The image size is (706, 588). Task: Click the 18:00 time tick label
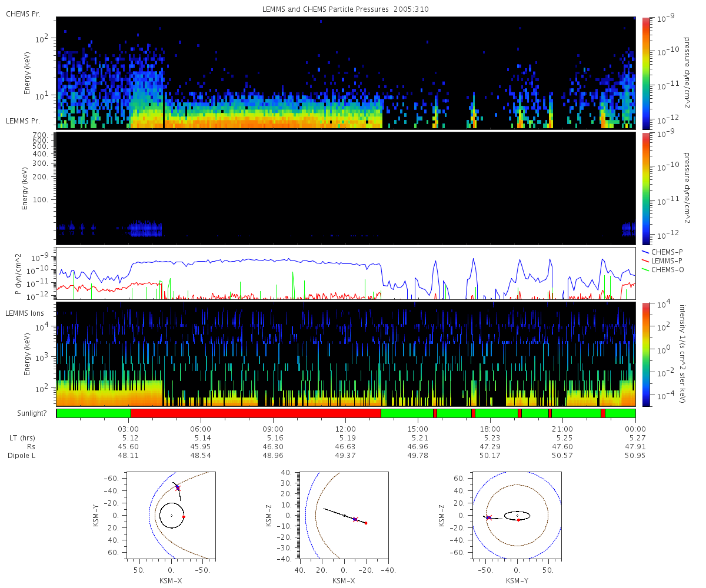tap(491, 429)
